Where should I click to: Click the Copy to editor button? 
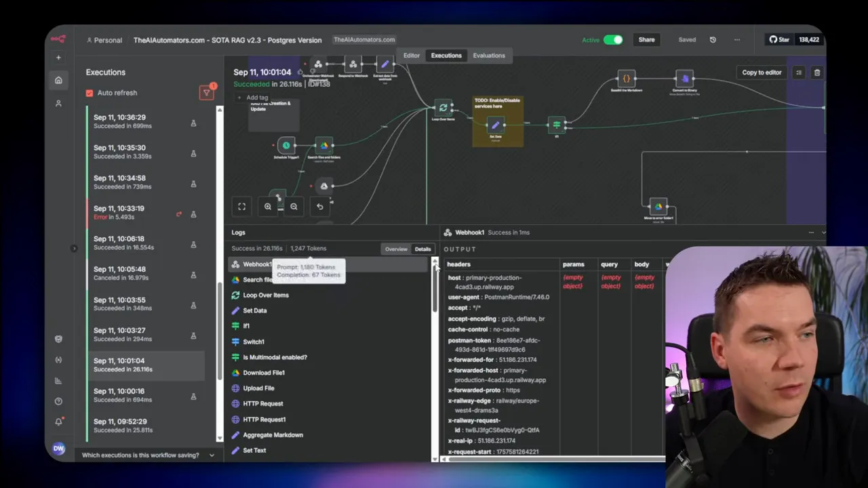tap(762, 73)
